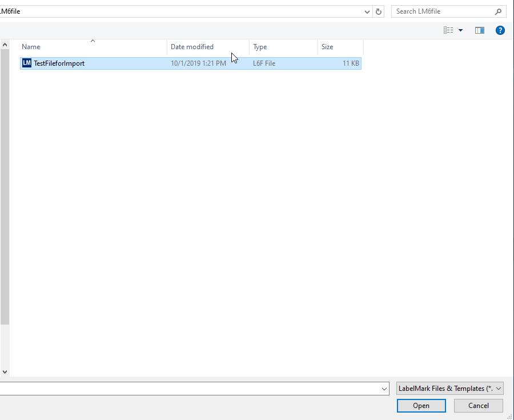The height and width of the screenshot is (420, 514).
Task: Expand the view options dropdown arrow
Action: tap(460, 30)
